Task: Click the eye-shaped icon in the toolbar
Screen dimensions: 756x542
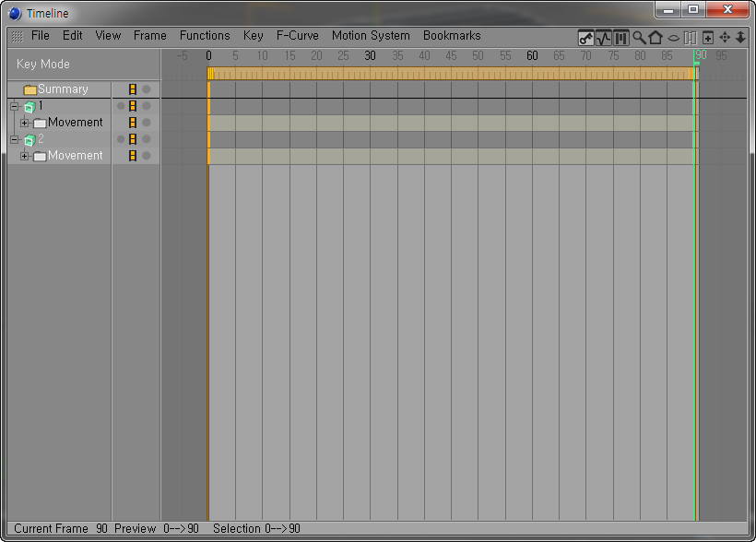Action: coord(674,38)
